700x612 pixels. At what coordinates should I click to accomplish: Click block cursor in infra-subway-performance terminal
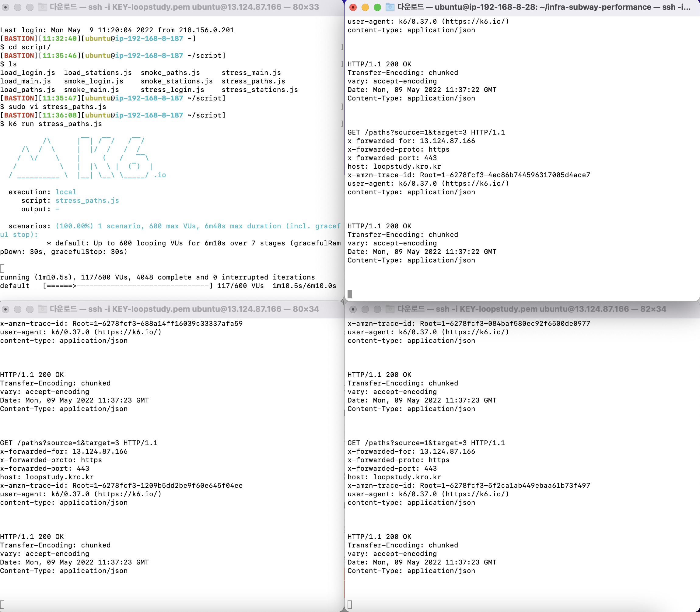[x=349, y=294]
